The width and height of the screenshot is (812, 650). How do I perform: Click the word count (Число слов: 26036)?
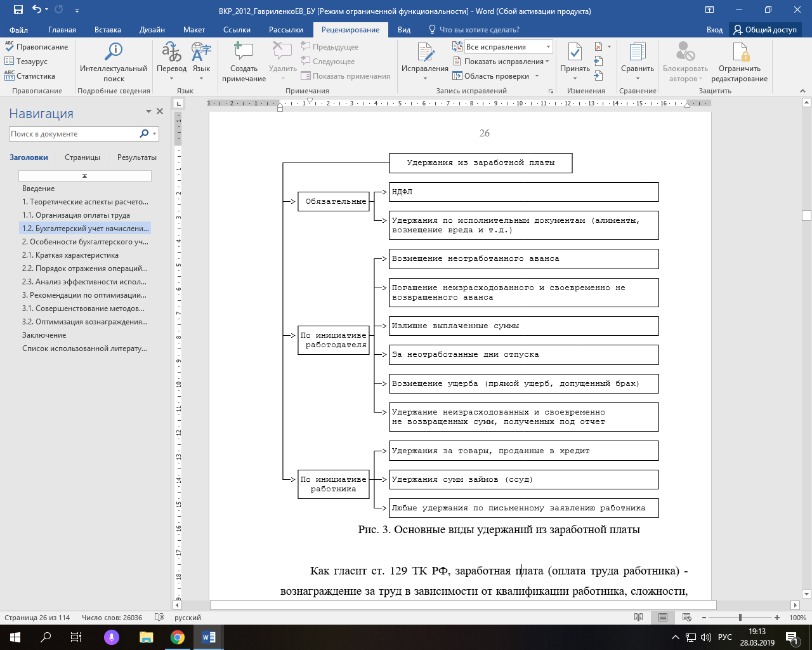(112, 618)
